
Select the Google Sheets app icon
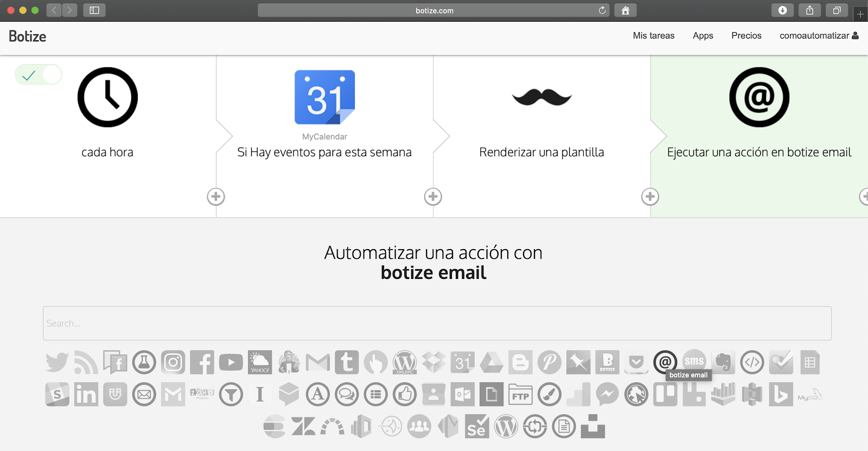(x=810, y=362)
